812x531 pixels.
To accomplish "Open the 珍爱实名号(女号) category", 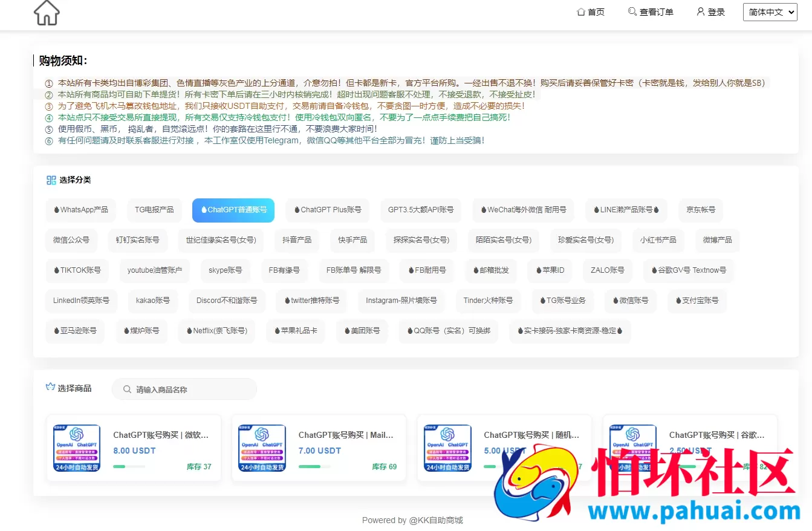I will (586, 240).
